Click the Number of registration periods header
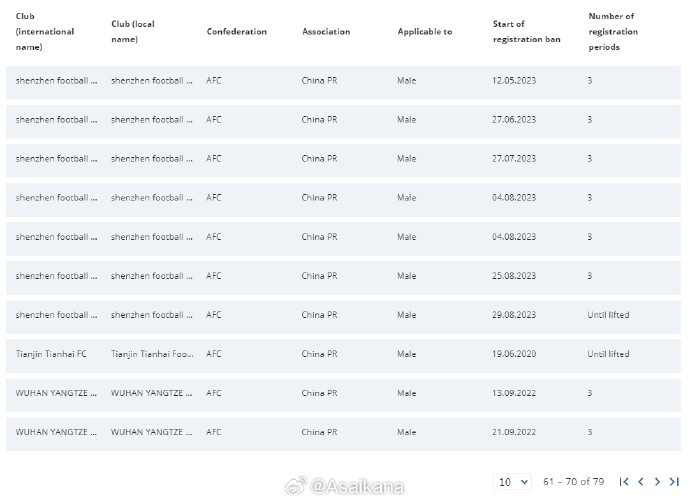This screenshot has width=690, height=501. coord(613,32)
